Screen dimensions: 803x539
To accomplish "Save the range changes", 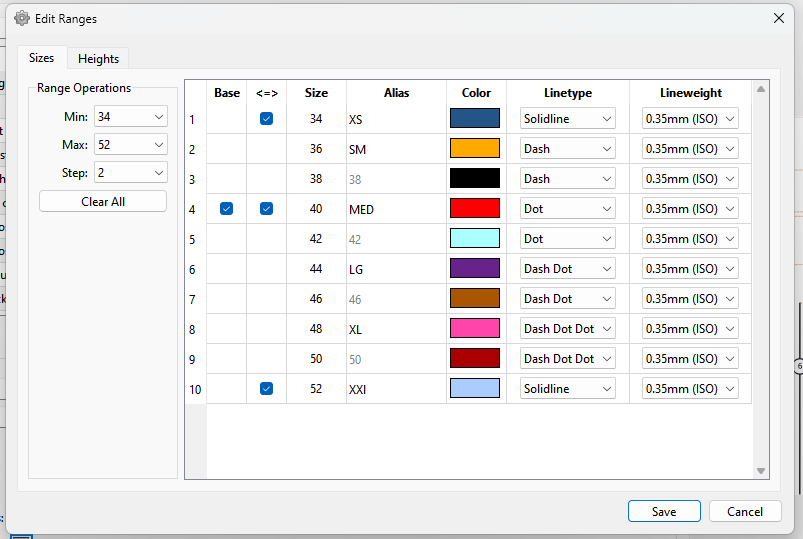I will [x=664, y=511].
